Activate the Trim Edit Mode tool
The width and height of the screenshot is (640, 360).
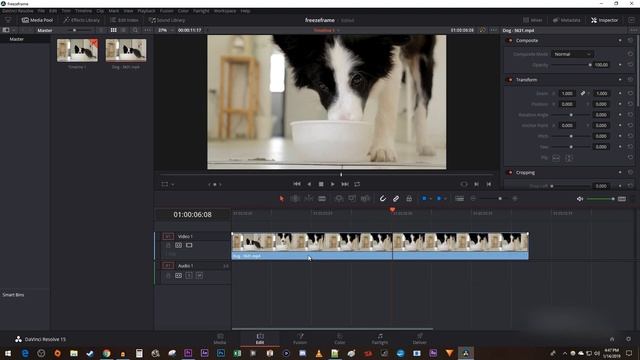point(295,199)
